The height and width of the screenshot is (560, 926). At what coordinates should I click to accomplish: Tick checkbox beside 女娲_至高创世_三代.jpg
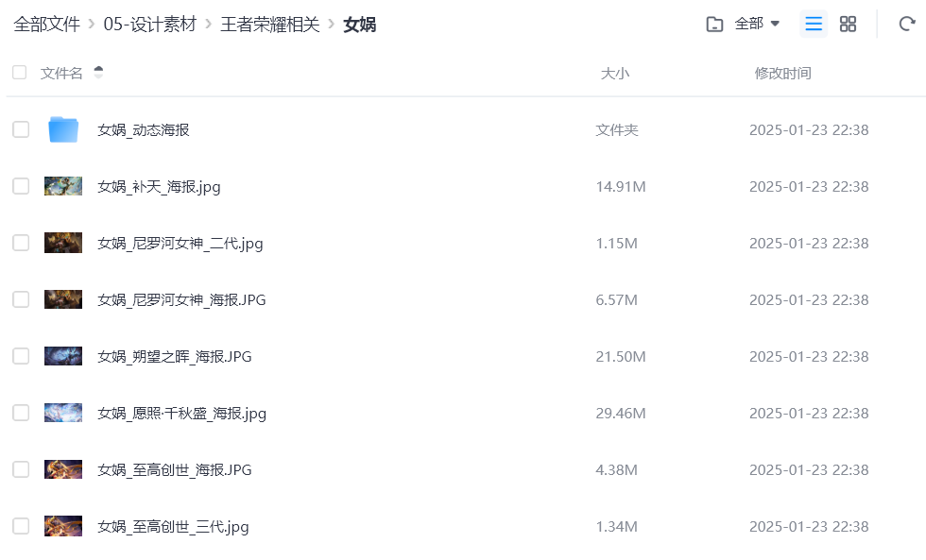pyautogui.click(x=21, y=526)
